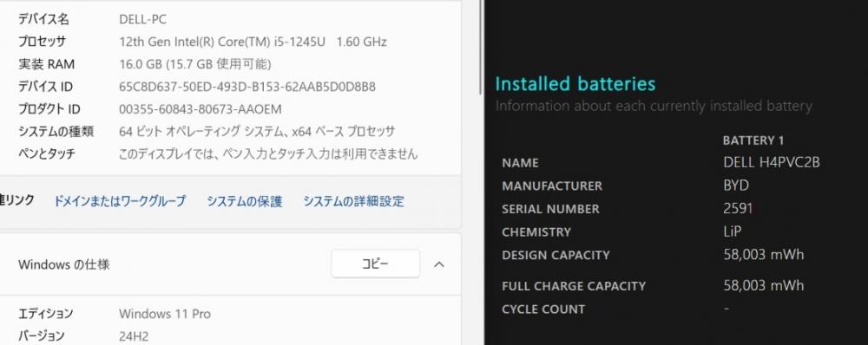Open the ドメインまたはワークグループ link
This screenshot has width=868, height=345.
(x=120, y=201)
